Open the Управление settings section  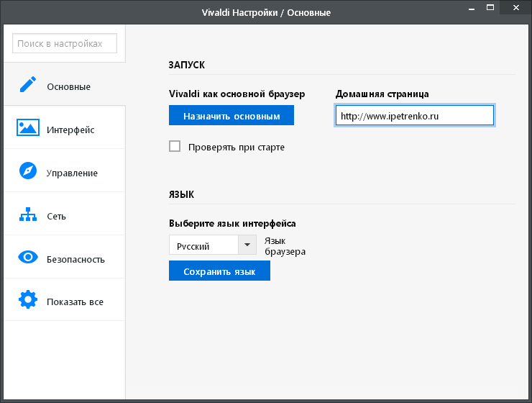pos(72,173)
